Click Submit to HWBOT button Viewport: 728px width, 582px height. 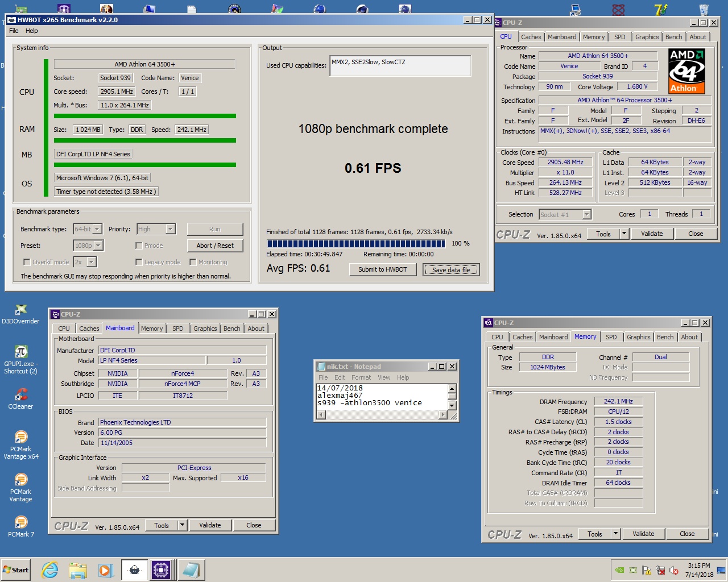383,269
